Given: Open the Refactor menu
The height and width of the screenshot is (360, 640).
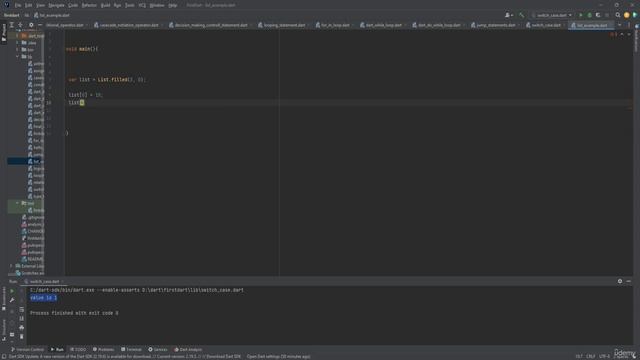Looking at the screenshot, I should [89, 5].
